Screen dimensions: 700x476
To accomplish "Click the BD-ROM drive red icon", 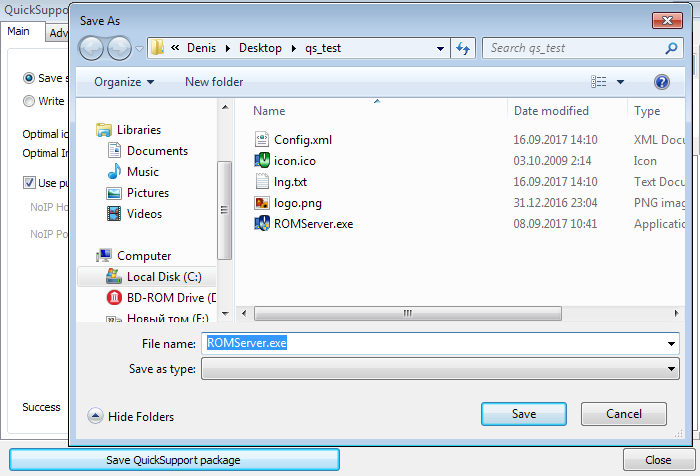I will (x=114, y=297).
